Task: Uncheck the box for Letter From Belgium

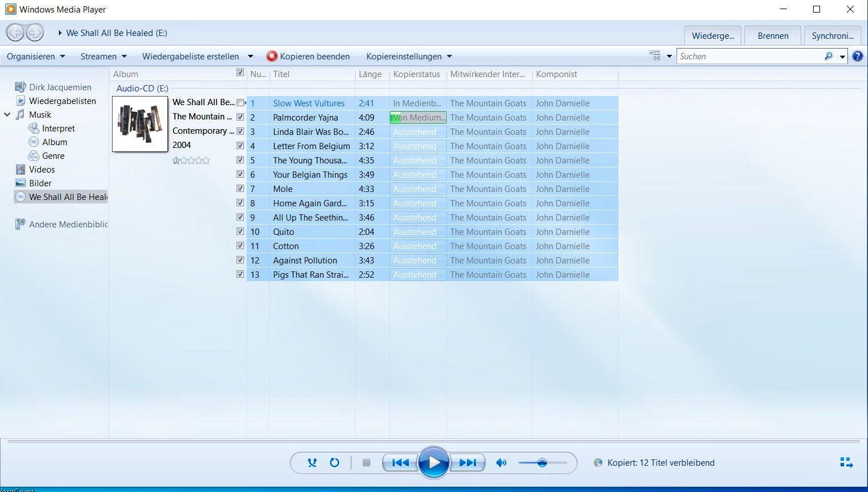Action: coord(240,146)
